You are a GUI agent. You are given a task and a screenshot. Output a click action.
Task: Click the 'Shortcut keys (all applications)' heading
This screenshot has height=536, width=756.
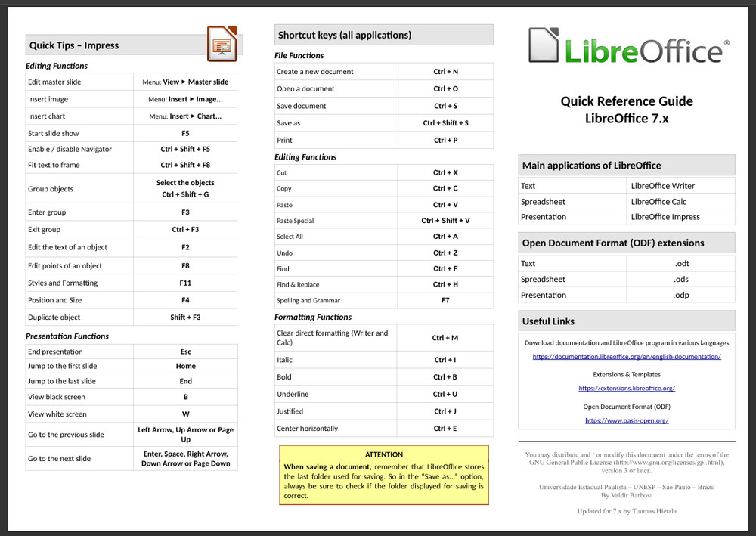[345, 36]
